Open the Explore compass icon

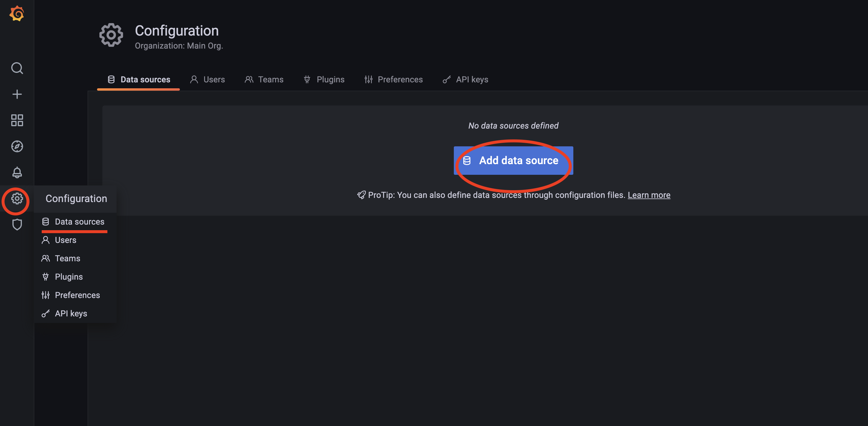click(x=17, y=146)
